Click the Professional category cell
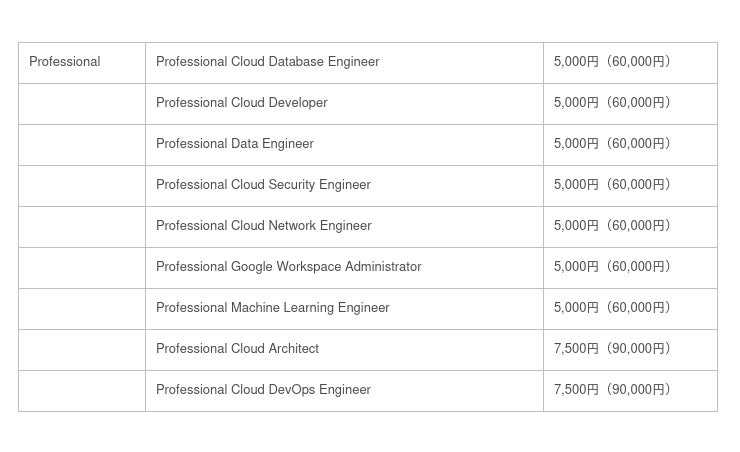Viewport: 740px width, 452px height. click(x=65, y=62)
